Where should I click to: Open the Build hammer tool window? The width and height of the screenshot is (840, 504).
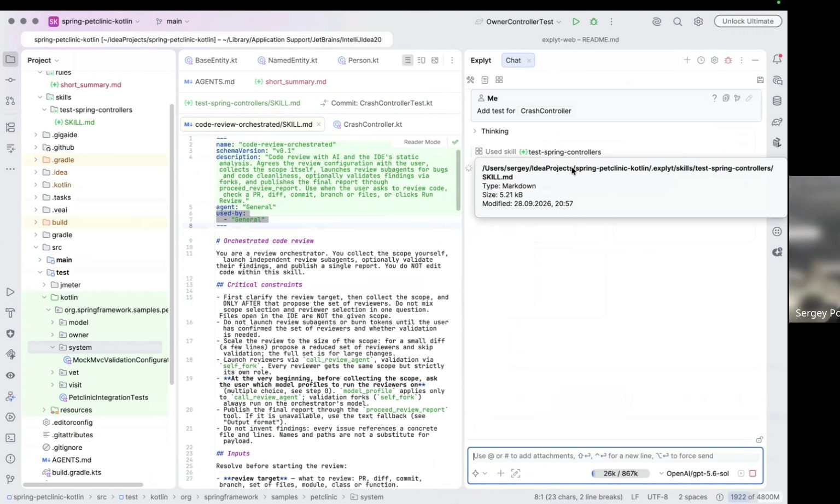pyautogui.click(x=10, y=313)
